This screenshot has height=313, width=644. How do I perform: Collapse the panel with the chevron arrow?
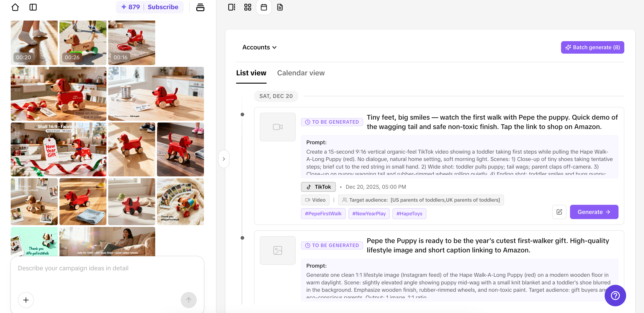tap(224, 159)
